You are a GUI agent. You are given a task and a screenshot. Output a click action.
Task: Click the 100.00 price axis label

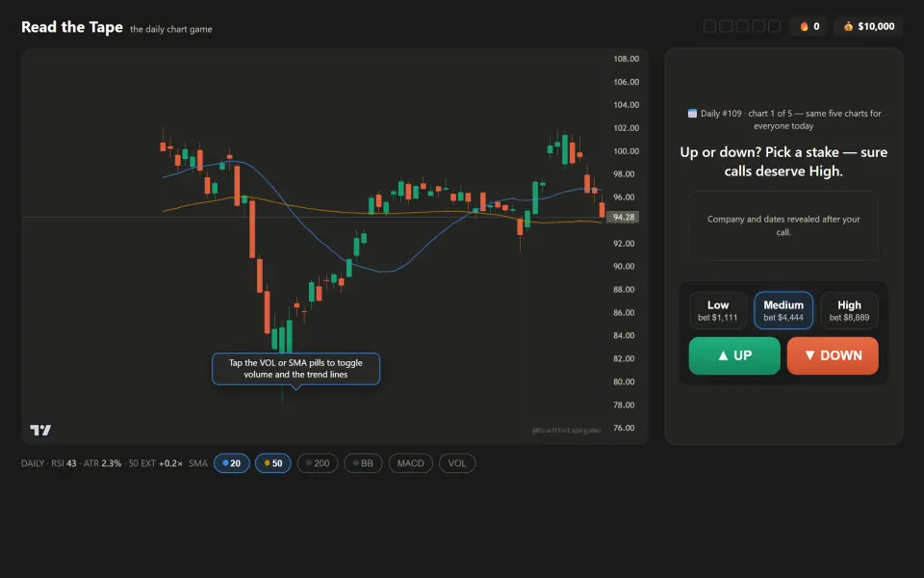(626, 151)
